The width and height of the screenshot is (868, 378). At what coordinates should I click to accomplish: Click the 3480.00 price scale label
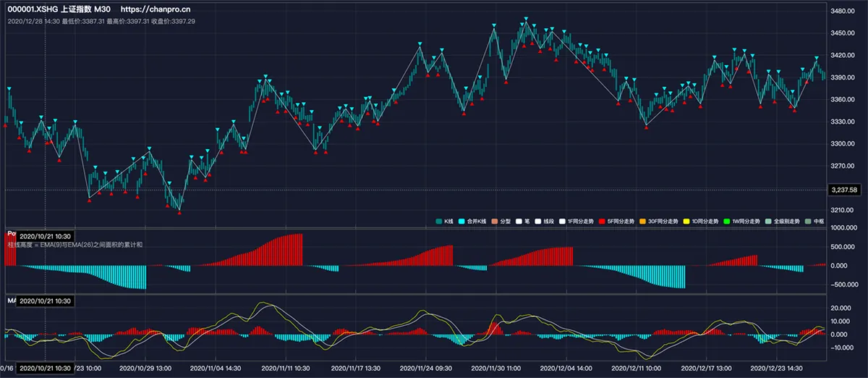pos(843,11)
